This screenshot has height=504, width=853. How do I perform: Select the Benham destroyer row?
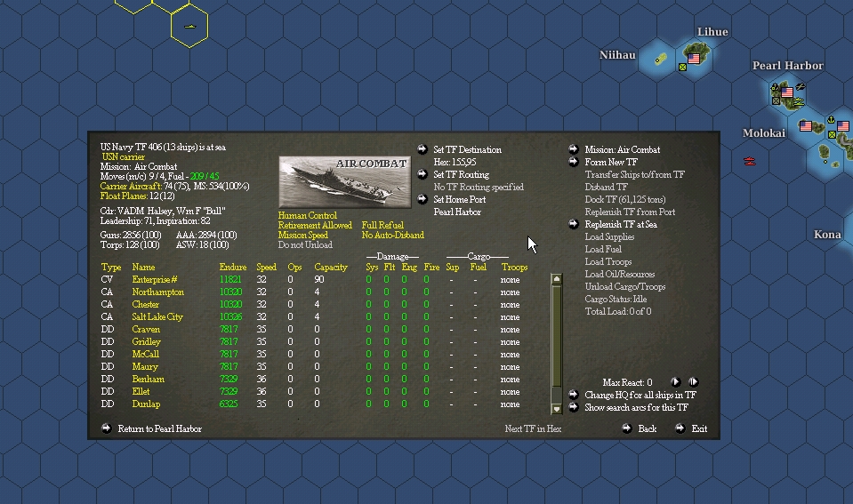310,379
